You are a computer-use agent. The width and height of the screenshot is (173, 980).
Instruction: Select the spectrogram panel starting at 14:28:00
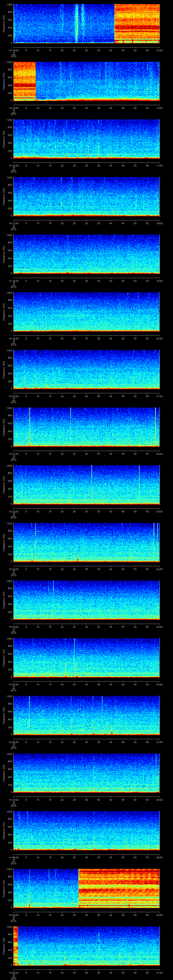click(86, 831)
